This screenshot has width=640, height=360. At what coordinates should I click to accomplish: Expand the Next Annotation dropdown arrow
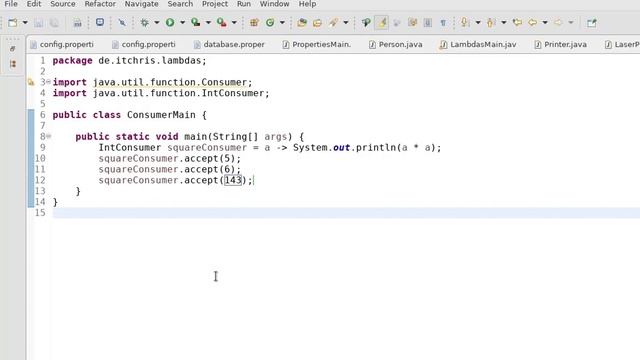[478, 23]
